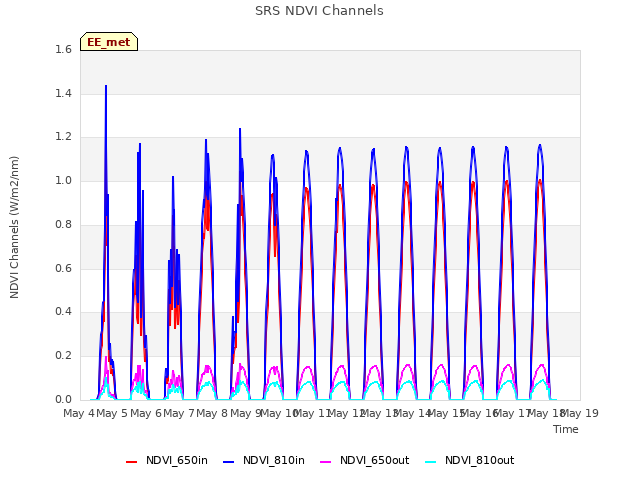The height and width of the screenshot is (480, 640).
Task: Click the y-axis label NDVI Channels (W/m2/nm)
Action: [x=14, y=227]
